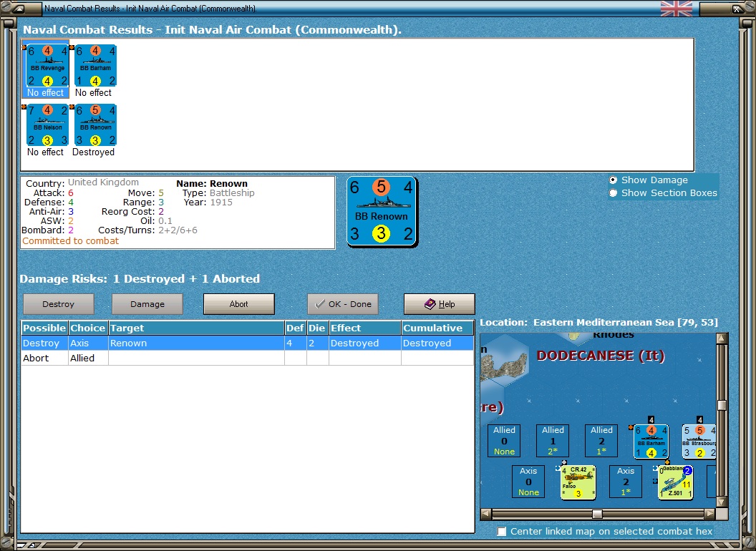Click the Choice column header
The height and width of the screenshot is (551, 756).
(88, 328)
